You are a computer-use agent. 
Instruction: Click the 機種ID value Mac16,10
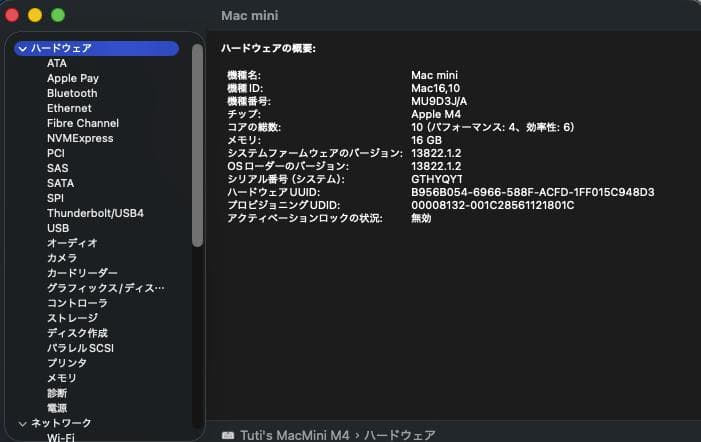pos(435,88)
